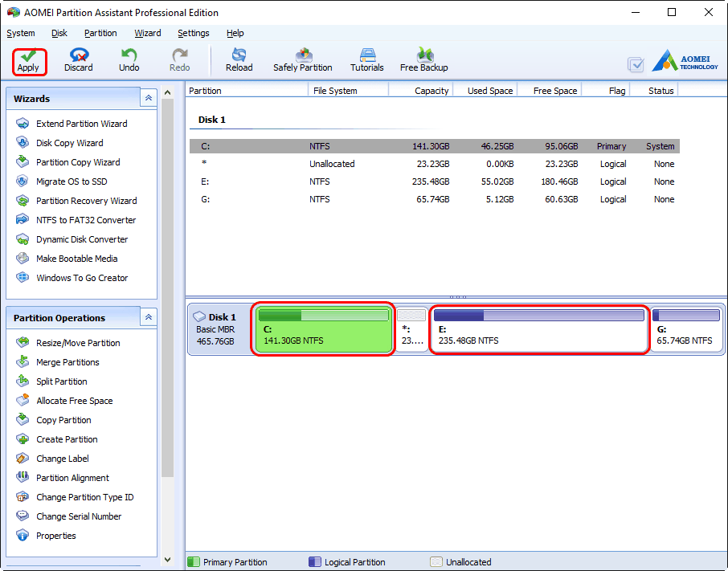Image resolution: width=728 pixels, height=571 pixels.
Task: Select Merge Partitions operation
Action: (58, 362)
